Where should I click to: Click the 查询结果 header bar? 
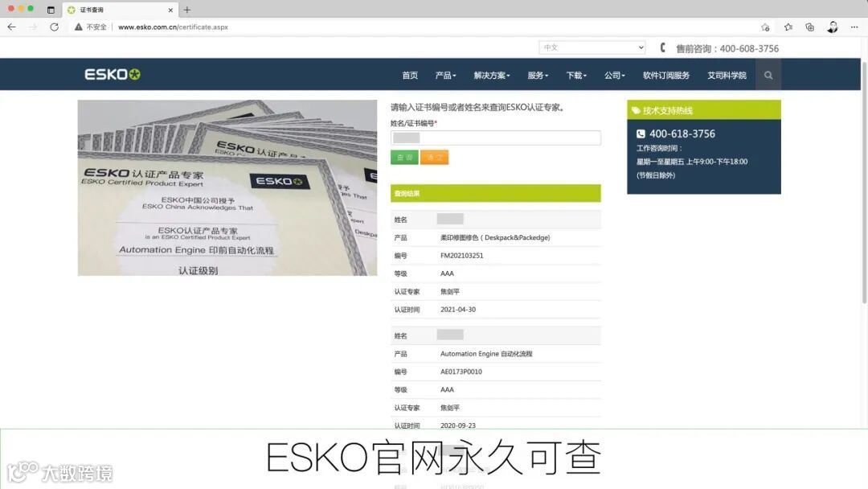pos(495,193)
